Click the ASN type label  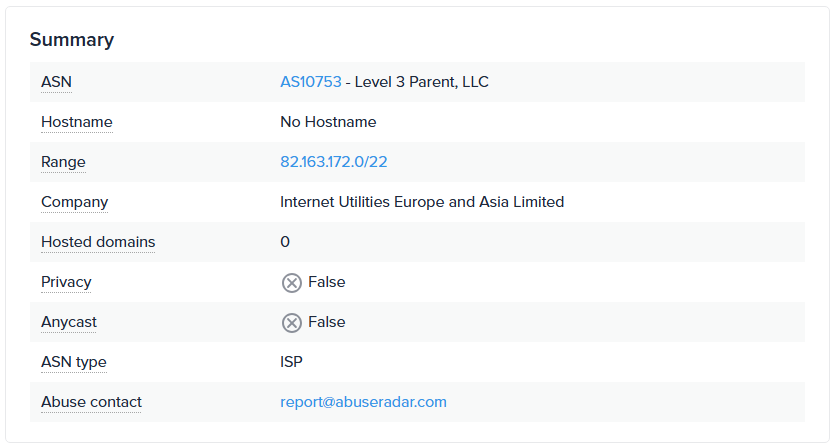pyautogui.click(x=73, y=362)
